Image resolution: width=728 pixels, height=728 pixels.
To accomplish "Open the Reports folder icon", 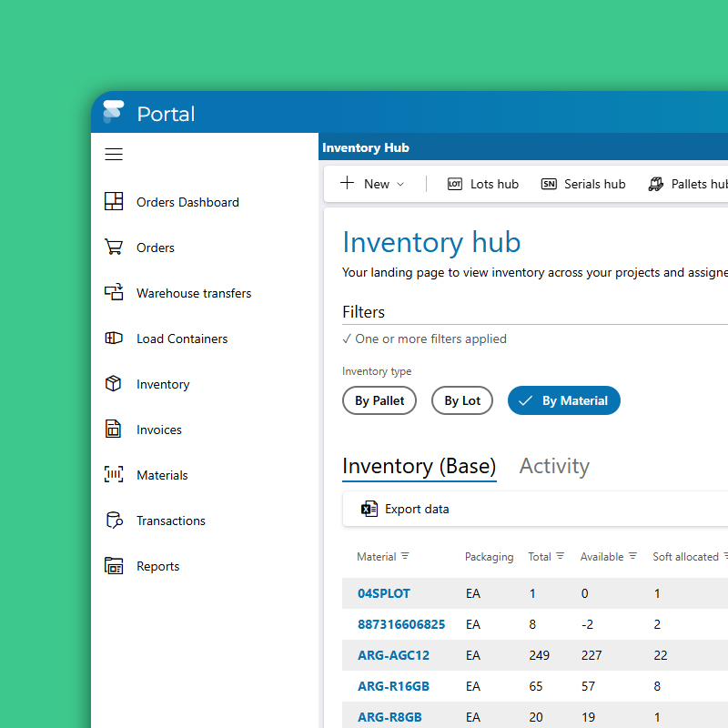I will [114, 566].
